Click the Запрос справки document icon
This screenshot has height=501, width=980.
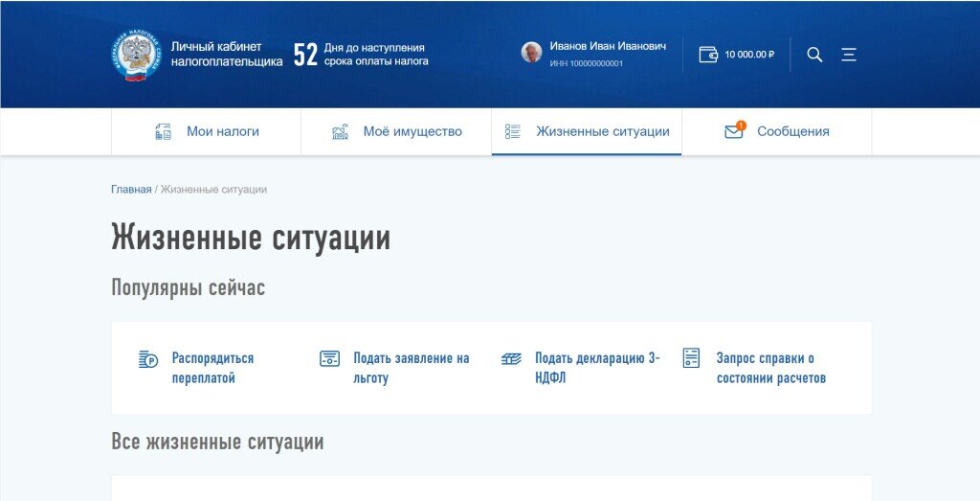[x=691, y=357]
